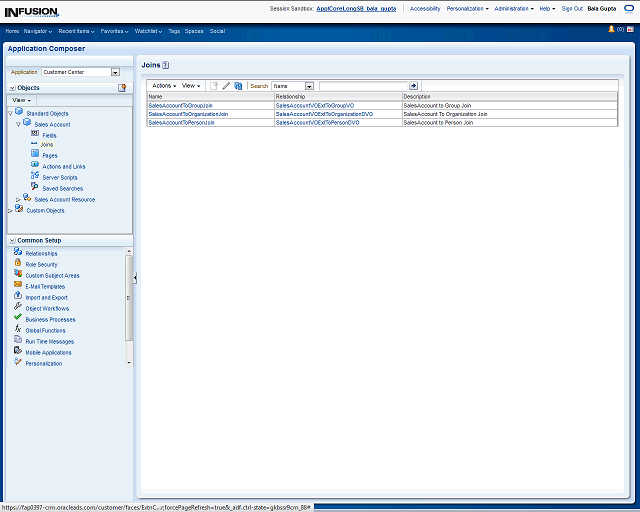Click the search go arrow button

(414, 86)
